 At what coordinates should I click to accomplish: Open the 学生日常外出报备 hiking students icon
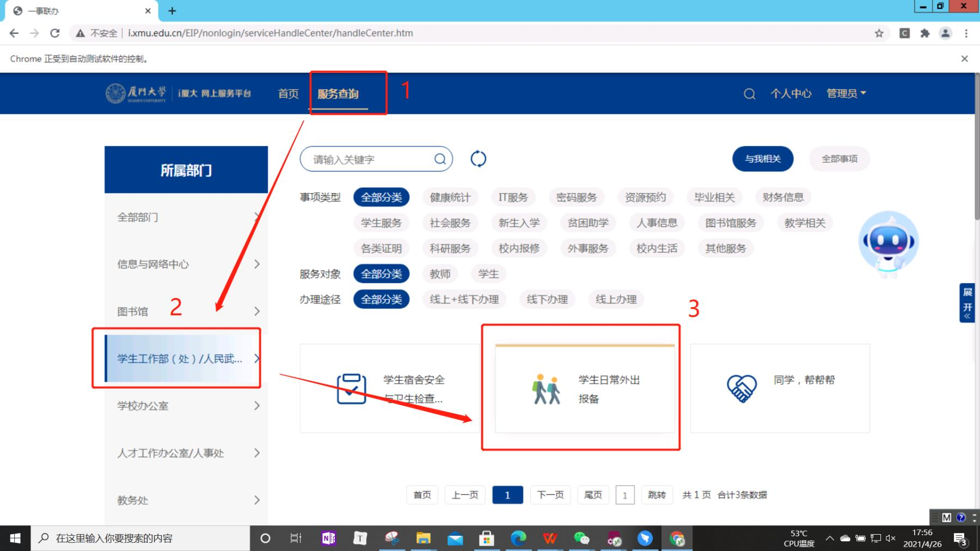[546, 389]
